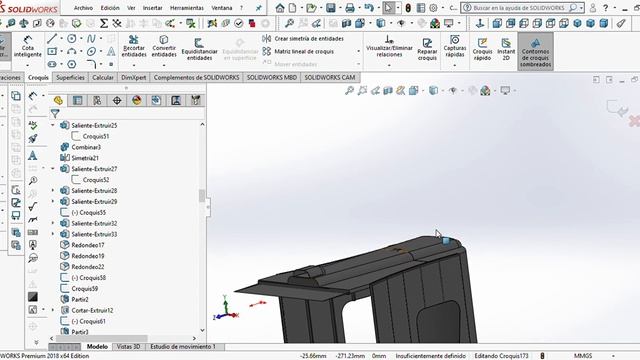This screenshot has width=640, height=360.
Task: Click the Undo icon
Action: 369,8
